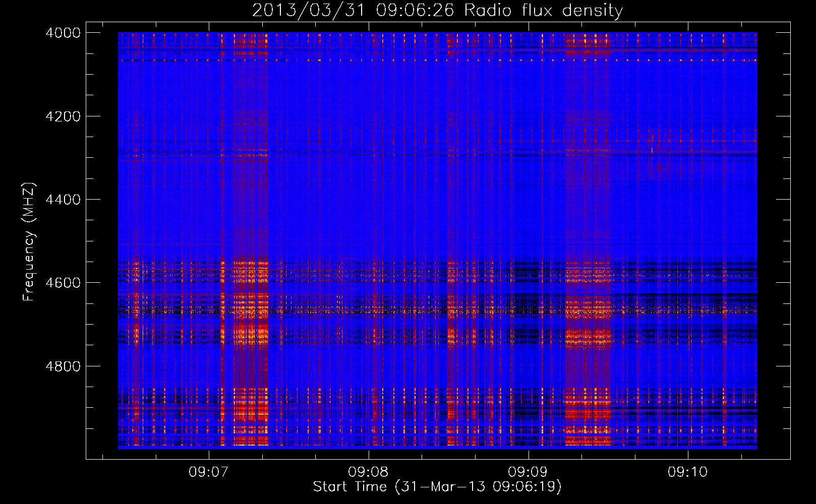Click the plot title '2013/03/31 09:06:26 Radio flux density'
This screenshot has width=816, height=504.
[437, 10]
